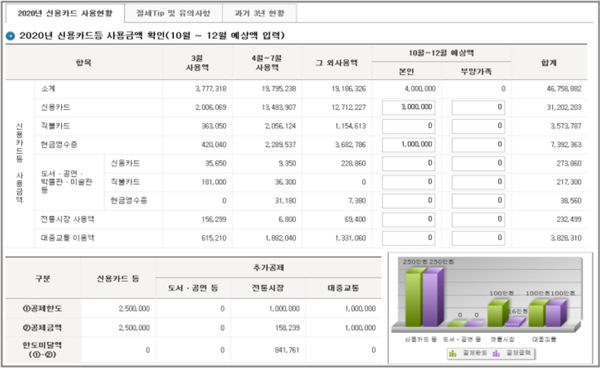Click the green 신용카드 등 bar labeled 250만원
Screen dimensions: 600x368
(415, 297)
